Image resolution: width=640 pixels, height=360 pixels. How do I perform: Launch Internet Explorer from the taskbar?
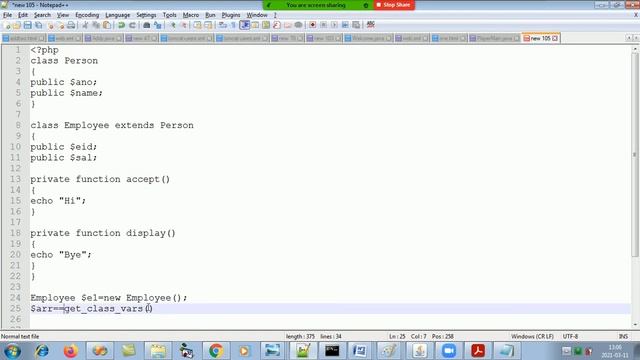tap(42, 351)
